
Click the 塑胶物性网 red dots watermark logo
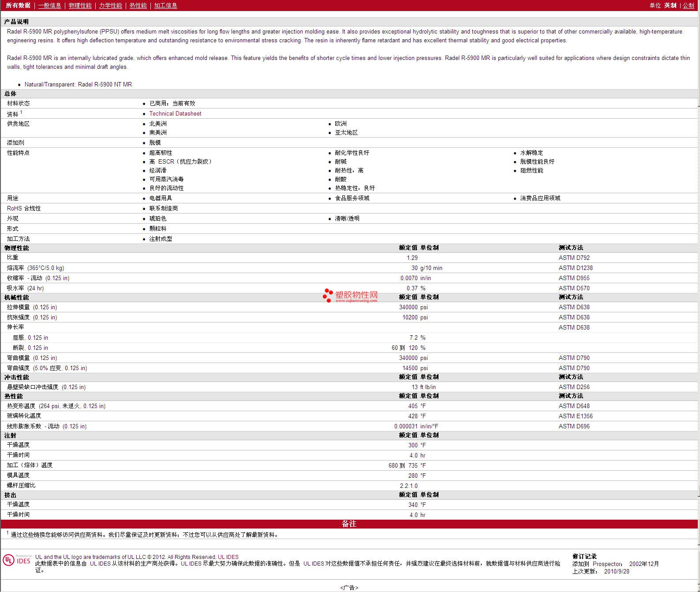(328, 295)
